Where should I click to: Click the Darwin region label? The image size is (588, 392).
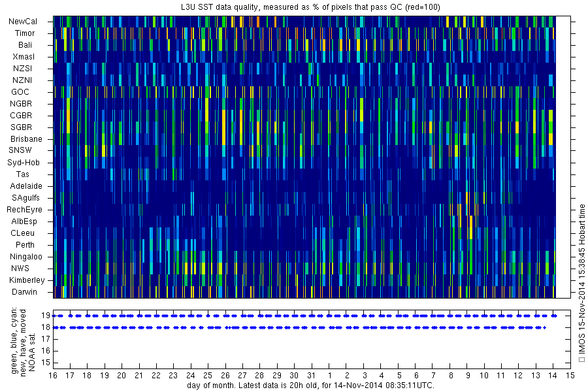pyautogui.click(x=24, y=292)
